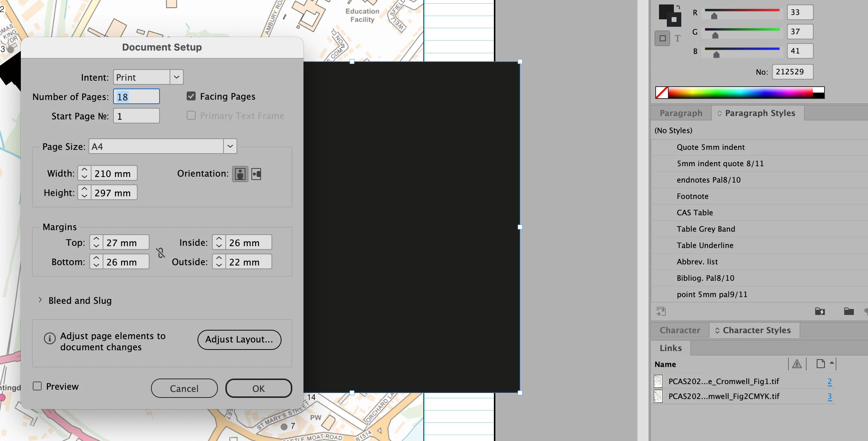868x441 pixels.
Task: Click the create new style group folder icon
Action: 849,311
